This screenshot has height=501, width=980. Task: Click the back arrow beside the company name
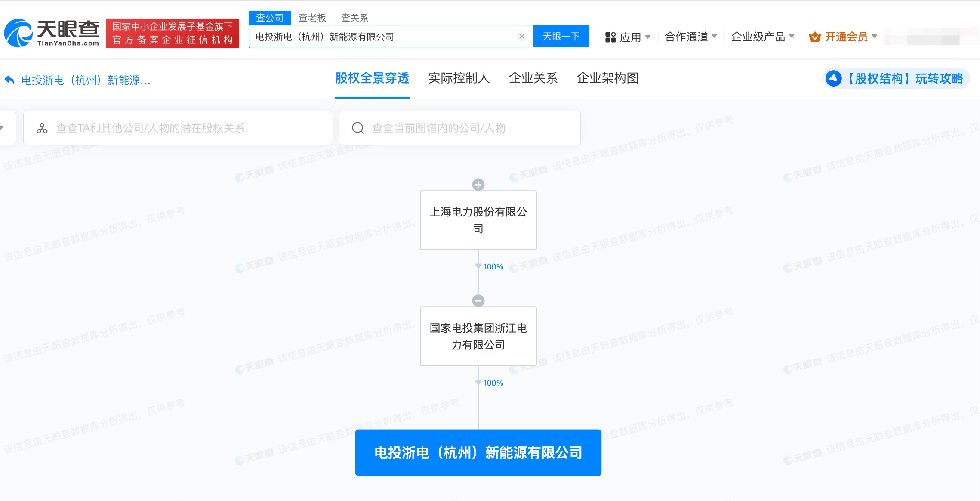pyautogui.click(x=9, y=80)
